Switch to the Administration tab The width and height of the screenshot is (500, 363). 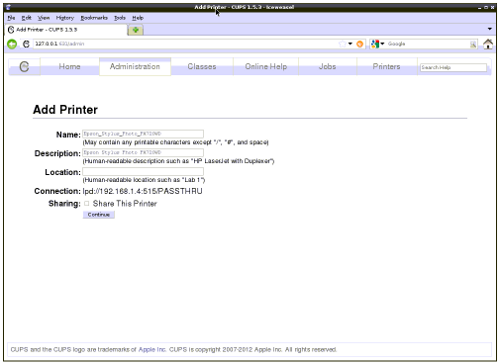pos(135,66)
